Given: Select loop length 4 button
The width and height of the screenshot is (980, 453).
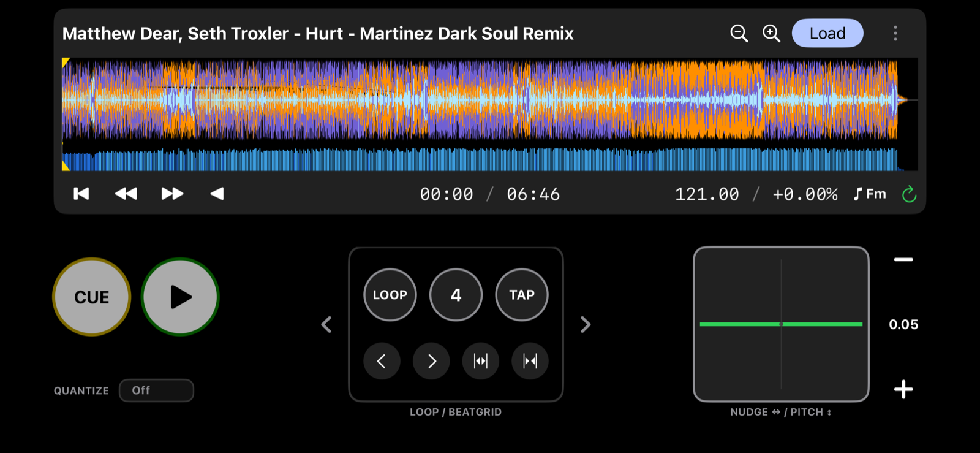Looking at the screenshot, I should pos(456,295).
